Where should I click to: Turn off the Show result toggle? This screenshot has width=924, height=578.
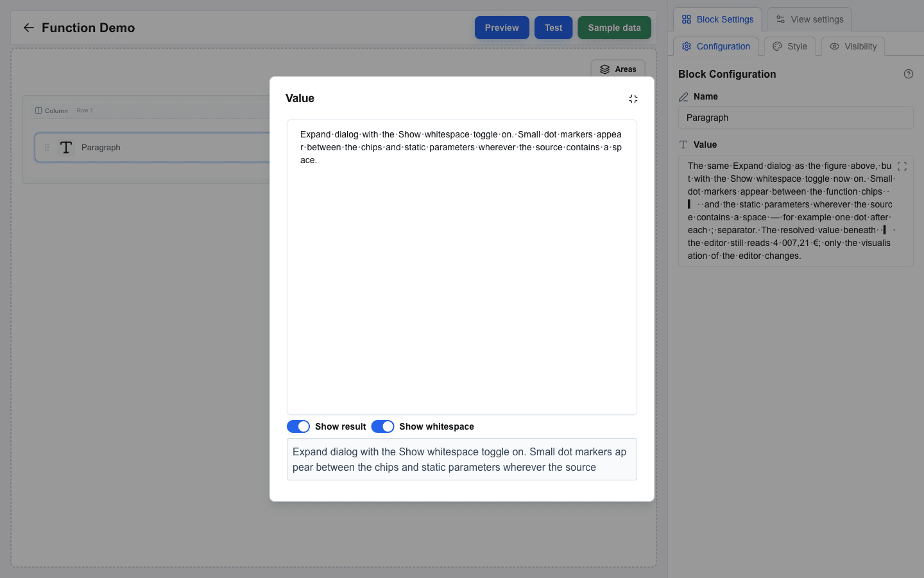pyautogui.click(x=298, y=426)
